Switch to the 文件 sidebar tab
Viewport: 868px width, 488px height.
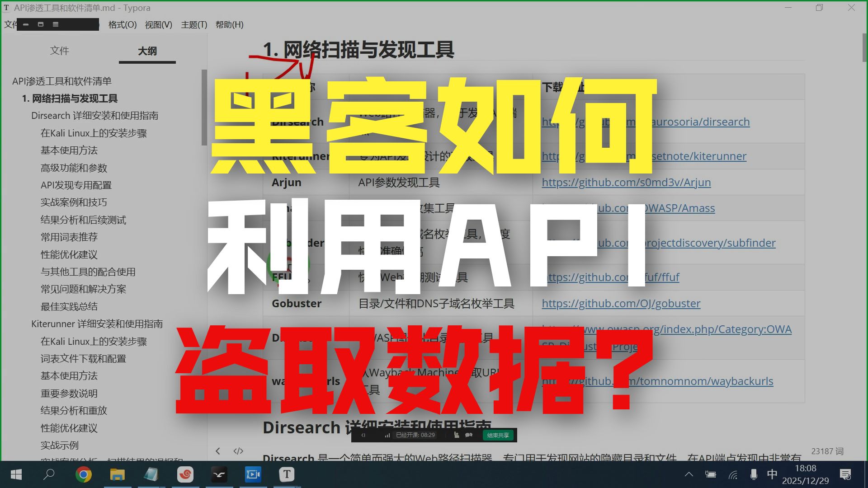pyautogui.click(x=59, y=51)
